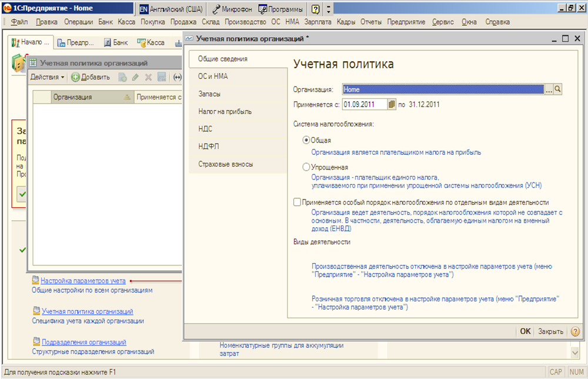Viewport: 588px width, 379px height.
Task: Click the Применяется с column header
Action: pyautogui.click(x=158, y=97)
